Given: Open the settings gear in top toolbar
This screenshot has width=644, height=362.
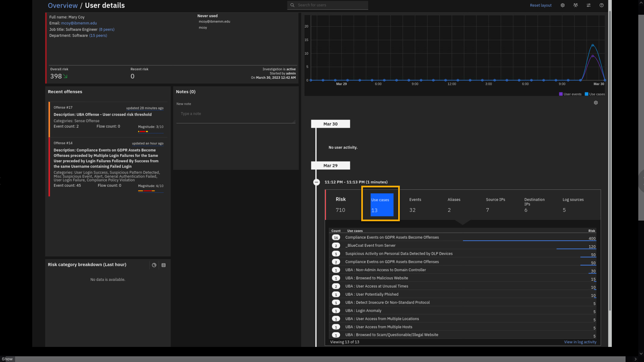Looking at the screenshot, I should click(x=562, y=5).
